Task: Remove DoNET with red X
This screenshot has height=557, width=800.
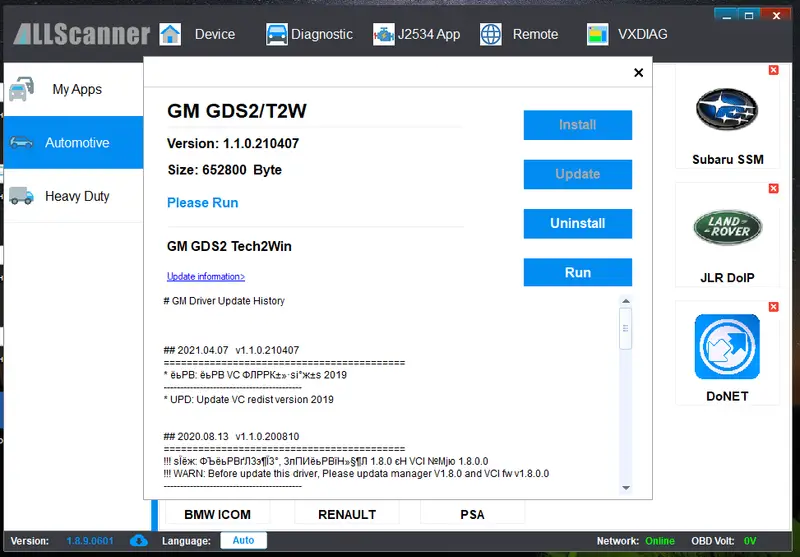Action: click(x=773, y=307)
